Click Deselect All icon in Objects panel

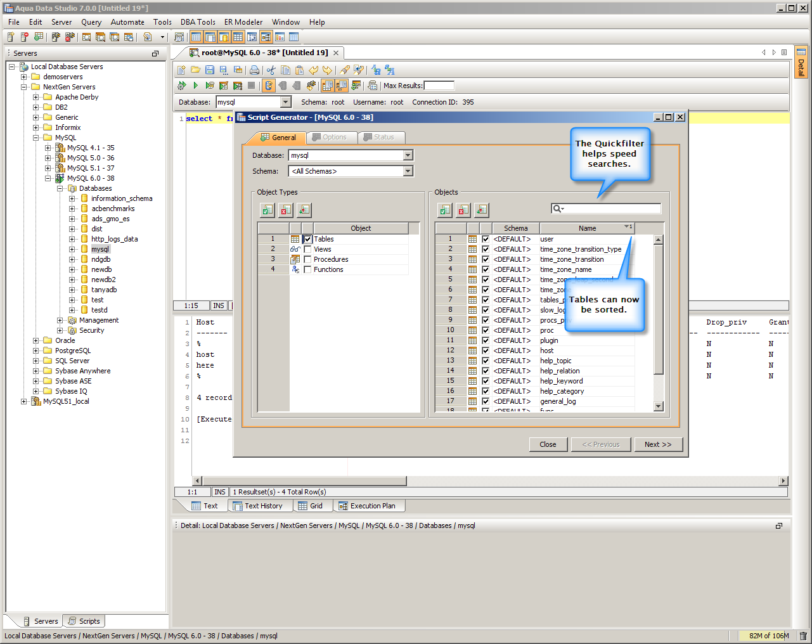[x=463, y=210]
